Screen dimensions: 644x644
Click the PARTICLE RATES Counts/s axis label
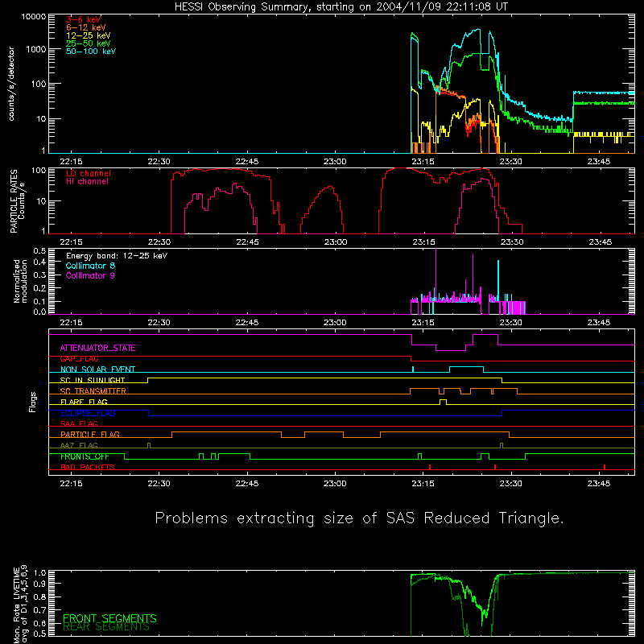[17, 201]
